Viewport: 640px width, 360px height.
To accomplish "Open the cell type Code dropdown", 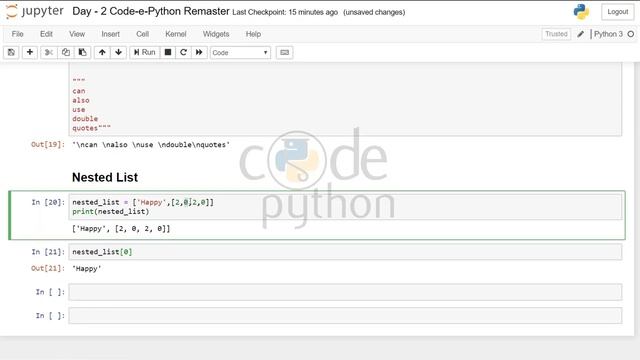I will (x=240, y=53).
